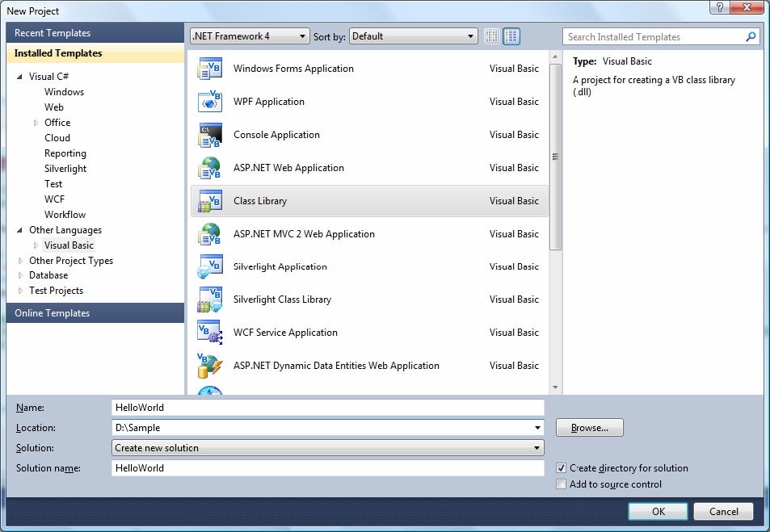Select the Silverlight Class Library template name

282,300
